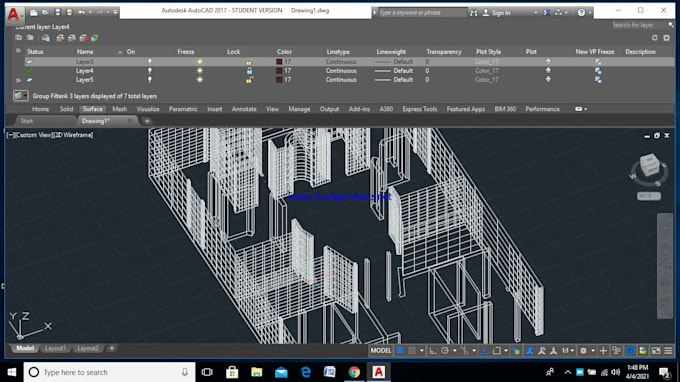The height and width of the screenshot is (382, 680).
Task: Switch to the Home ribbon tab
Action: [40, 109]
